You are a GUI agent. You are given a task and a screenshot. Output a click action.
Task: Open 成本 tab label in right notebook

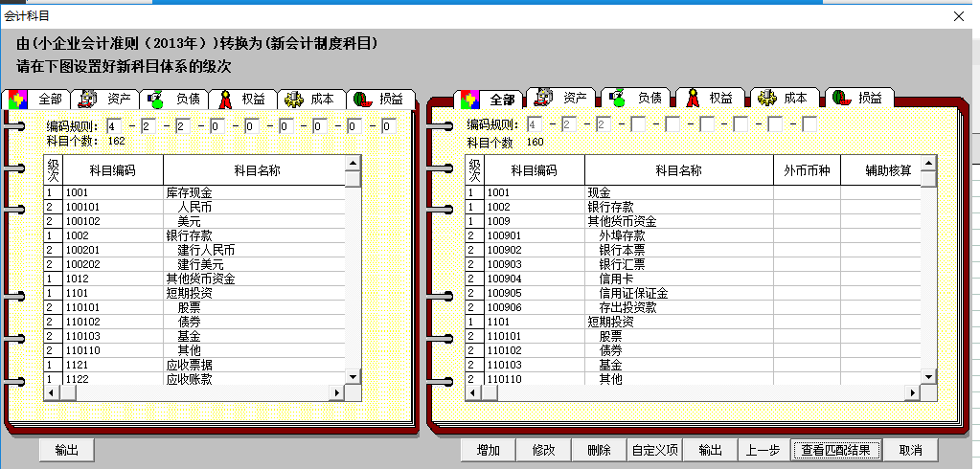point(796,98)
